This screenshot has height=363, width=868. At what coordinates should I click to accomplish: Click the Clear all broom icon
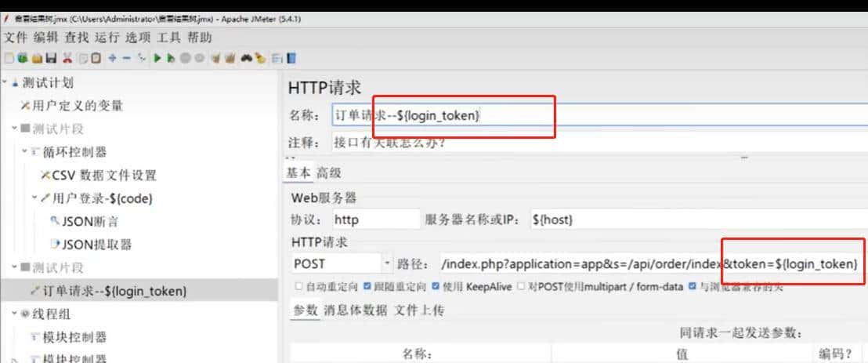coord(230,58)
